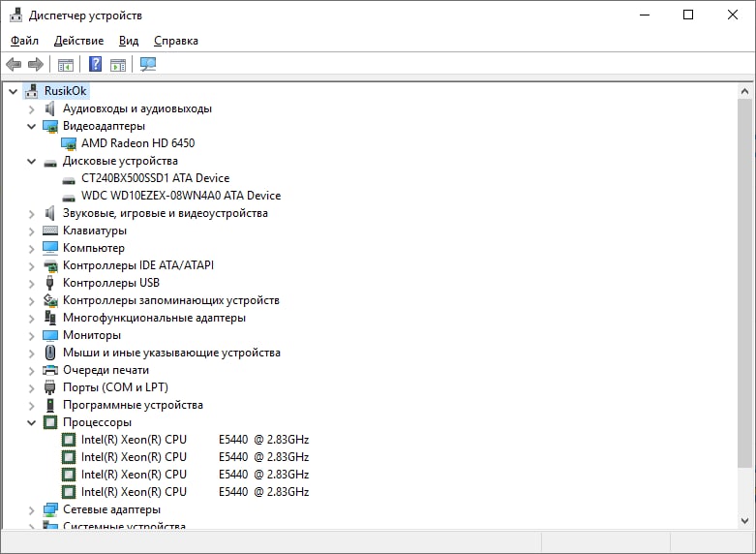Image resolution: width=756 pixels, height=554 pixels.
Task: Expand the Клавиатуры category
Action: (32, 231)
